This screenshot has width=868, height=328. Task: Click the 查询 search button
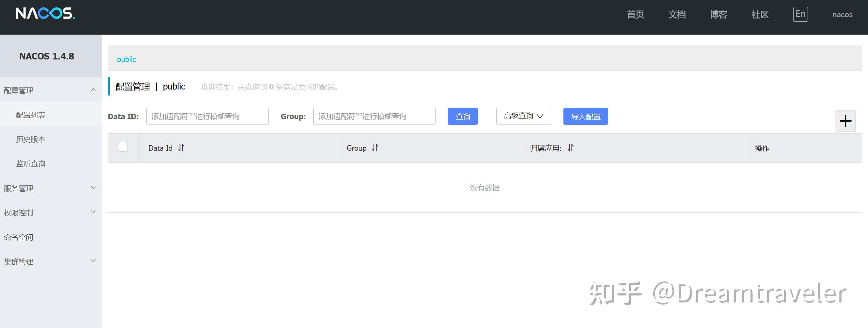462,116
